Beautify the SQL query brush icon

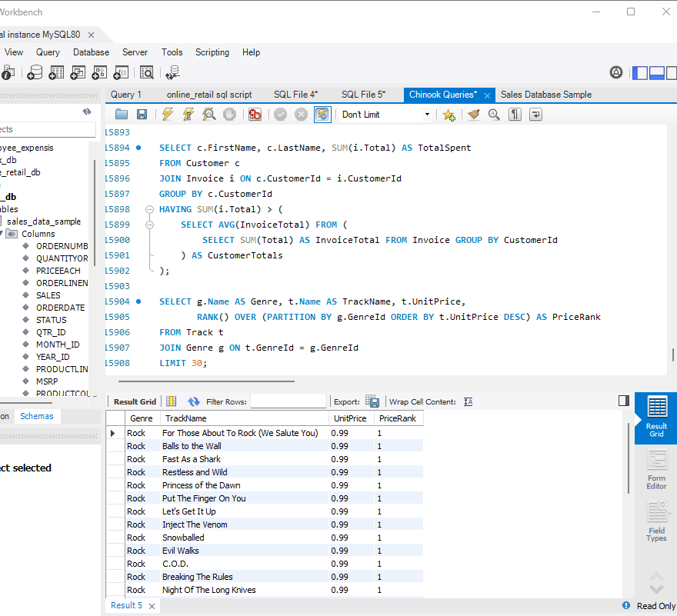[474, 115]
